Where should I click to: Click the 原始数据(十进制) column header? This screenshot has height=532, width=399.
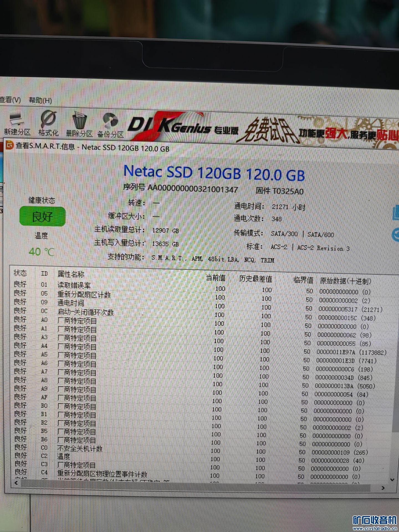click(346, 281)
